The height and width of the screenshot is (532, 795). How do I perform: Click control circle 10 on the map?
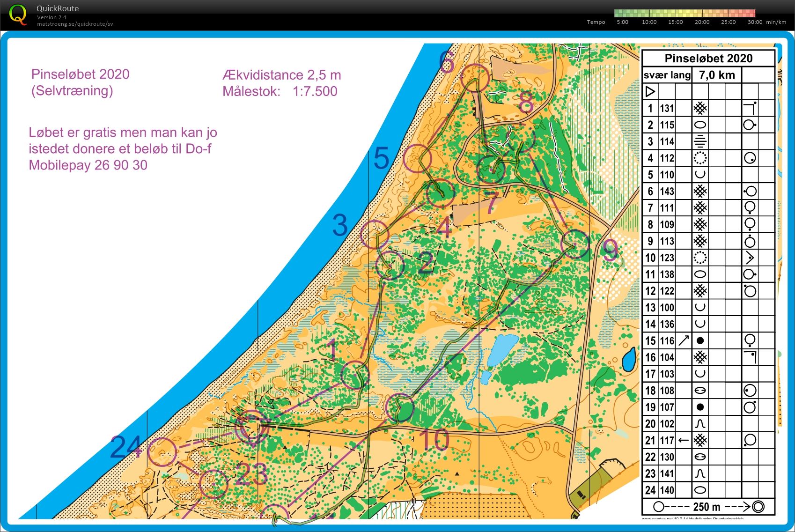tap(399, 408)
